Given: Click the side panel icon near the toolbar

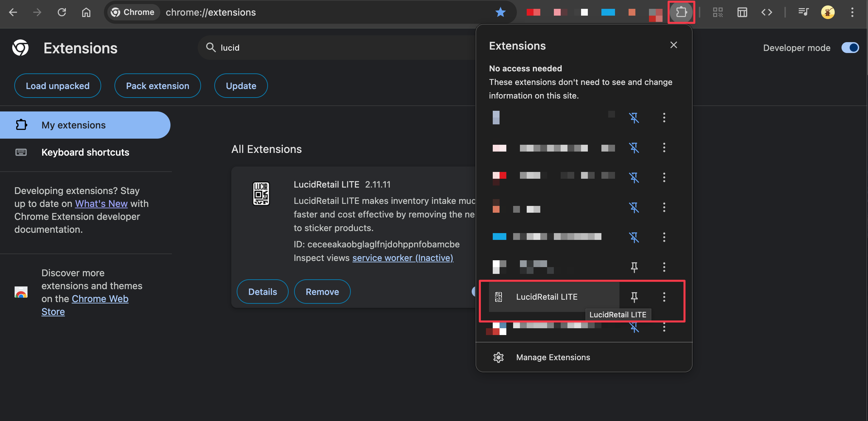Looking at the screenshot, I should [x=742, y=12].
